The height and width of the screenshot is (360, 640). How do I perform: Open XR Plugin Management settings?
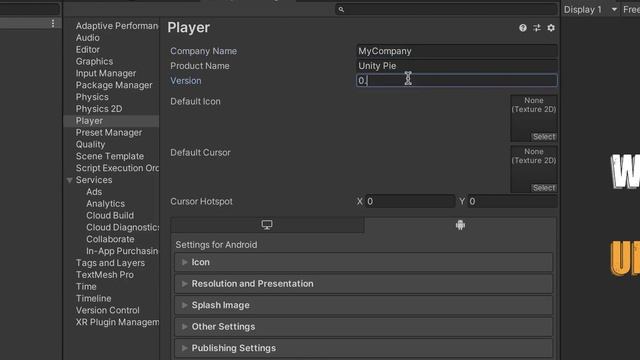pos(117,322)
